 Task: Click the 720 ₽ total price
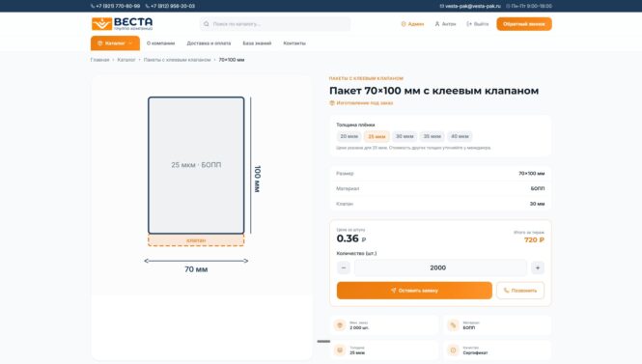coord(534,240)
